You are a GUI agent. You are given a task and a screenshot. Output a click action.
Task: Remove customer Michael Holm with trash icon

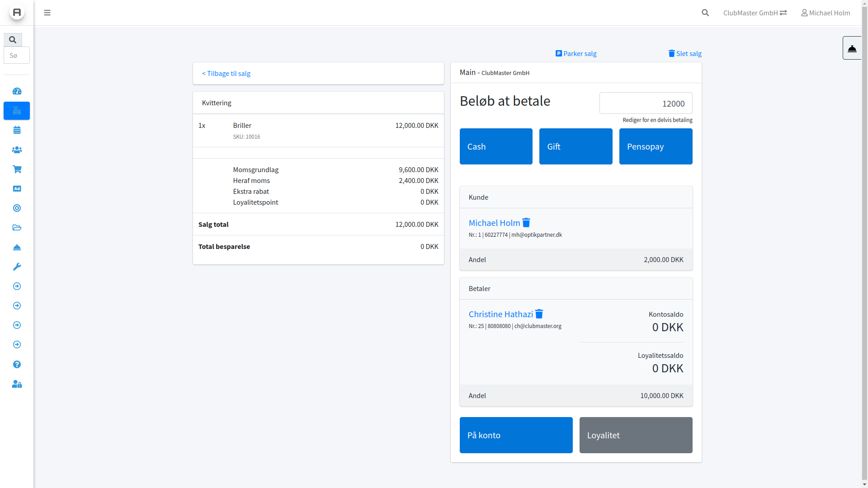[x=526, y=223]
